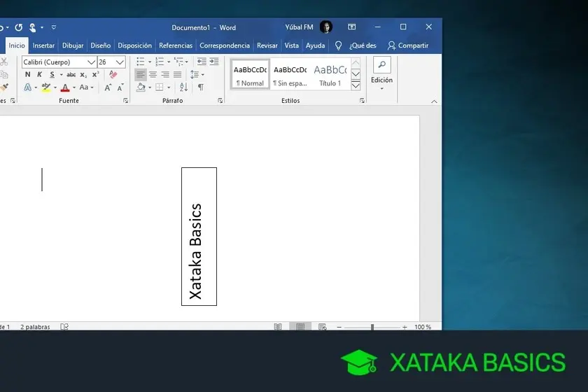This screenshot has height=392, width=588.
Task: Click the red font color swatch
Action: (64, 87)
